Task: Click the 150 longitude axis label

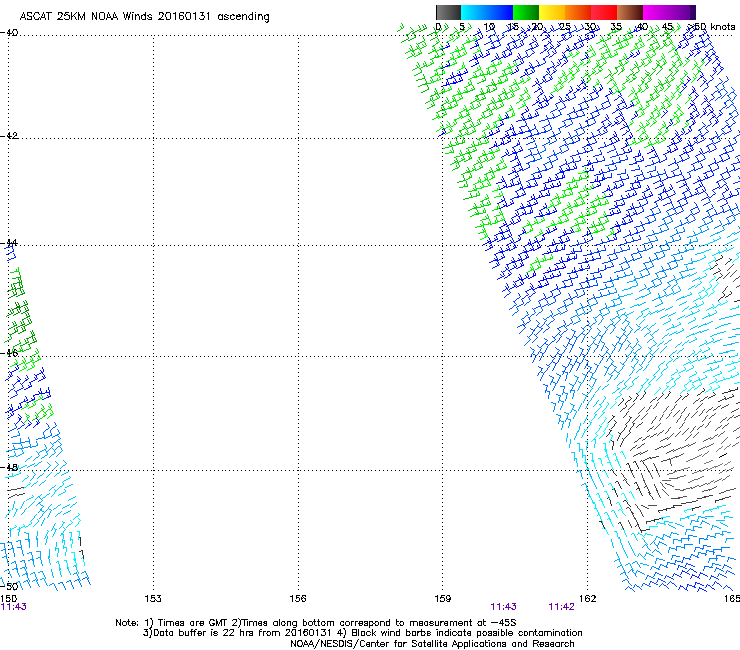Action: pos(8,599)
